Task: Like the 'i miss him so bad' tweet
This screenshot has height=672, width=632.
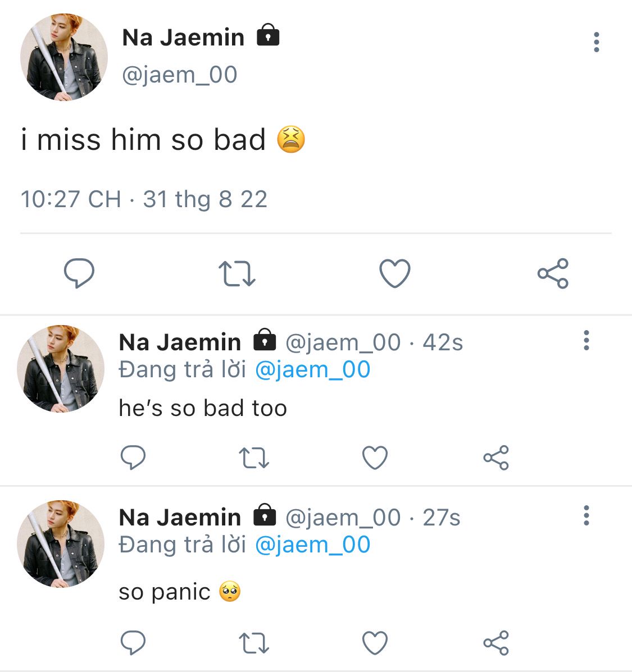Action: point(395,273)
